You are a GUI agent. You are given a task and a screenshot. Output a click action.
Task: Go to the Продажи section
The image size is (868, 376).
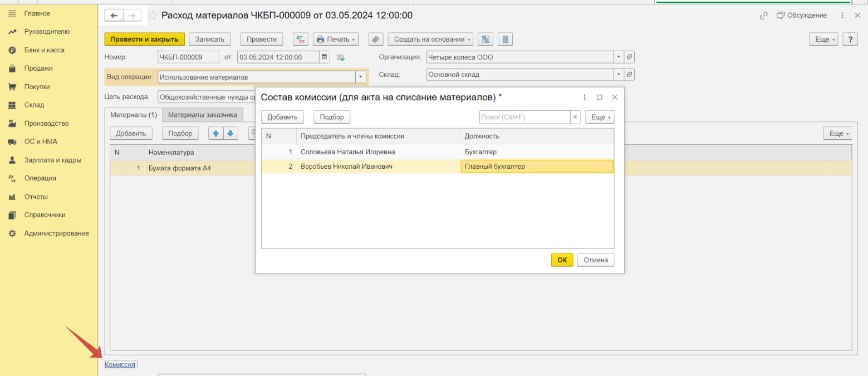pyautogui.click(x=38, y=69)
